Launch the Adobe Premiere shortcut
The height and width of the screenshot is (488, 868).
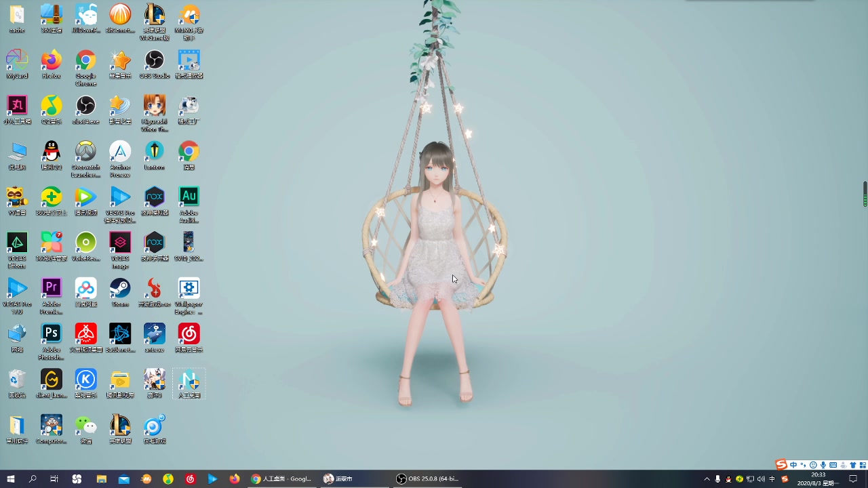point(52,296)
